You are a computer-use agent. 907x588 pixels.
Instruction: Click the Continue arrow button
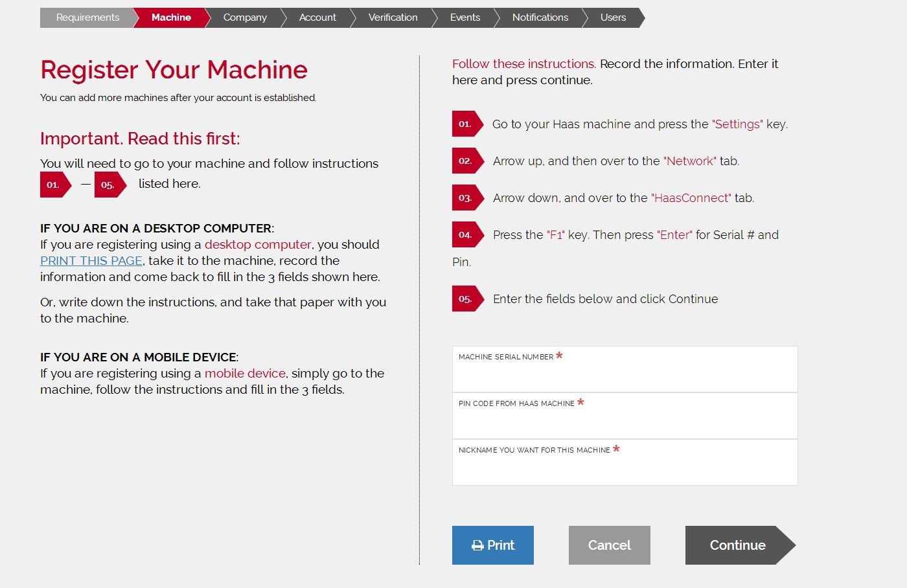[x=740, y=545]
